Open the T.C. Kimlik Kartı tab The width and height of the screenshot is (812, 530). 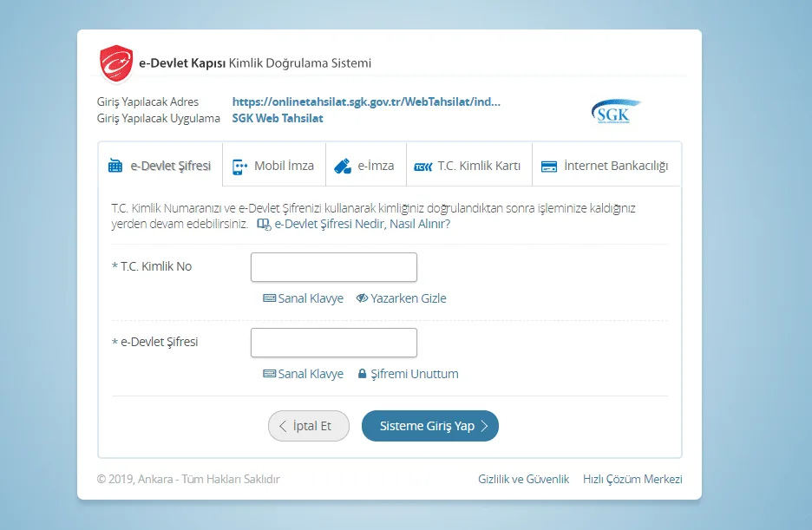point(469,165)
